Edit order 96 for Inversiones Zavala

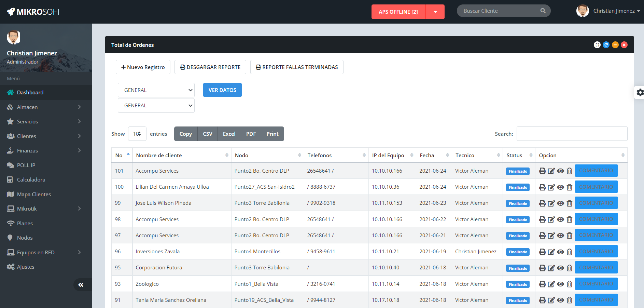coord(551,252)
